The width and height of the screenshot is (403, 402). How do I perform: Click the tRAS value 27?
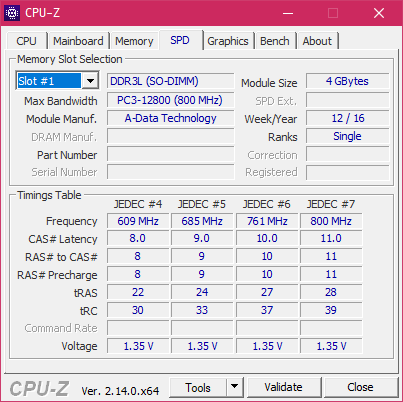coord(267,292)
